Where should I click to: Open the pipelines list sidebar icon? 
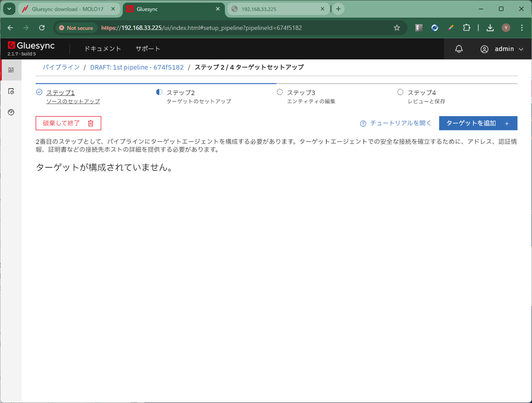tap(11, 70)
